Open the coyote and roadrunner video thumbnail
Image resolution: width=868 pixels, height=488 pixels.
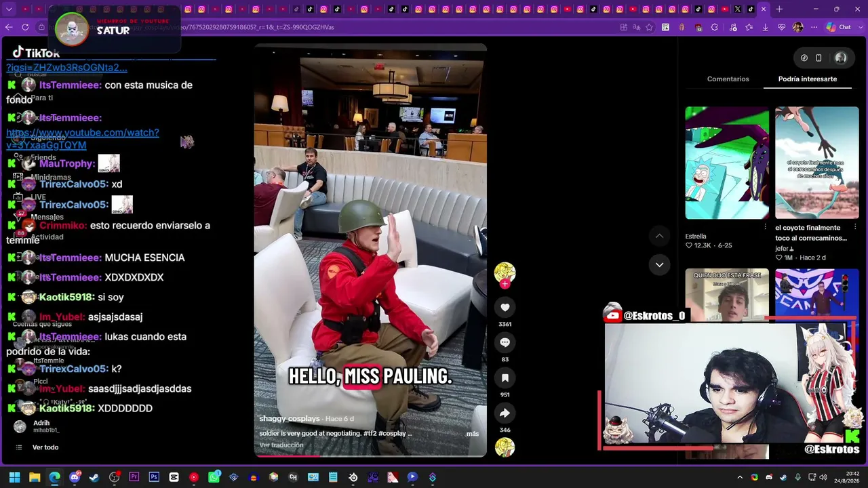[816, 163]
